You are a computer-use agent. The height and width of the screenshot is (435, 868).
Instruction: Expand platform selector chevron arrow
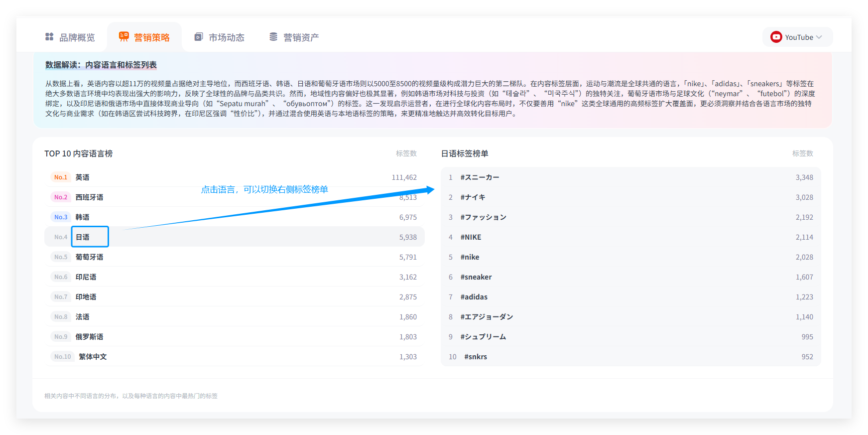point(819,37)
